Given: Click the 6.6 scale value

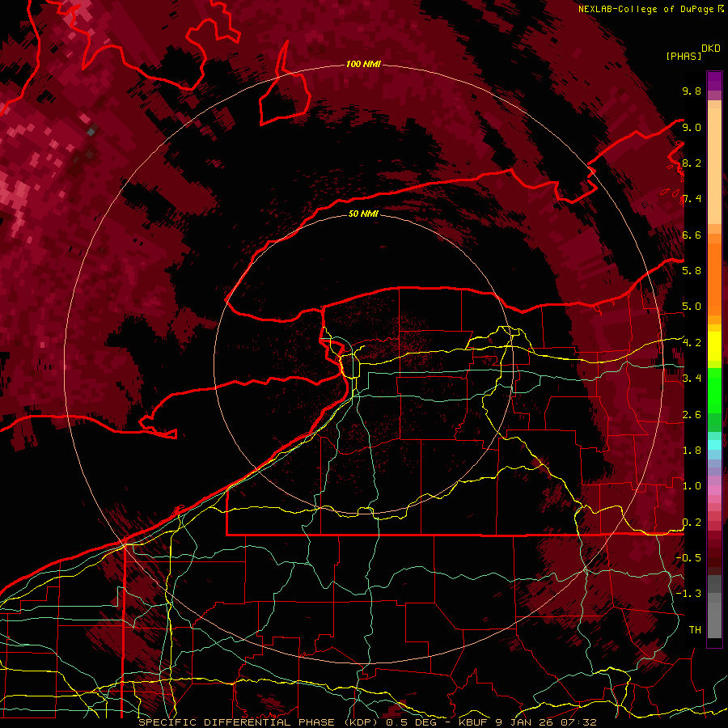Looking at the screenshot, I should pos(692,235).
